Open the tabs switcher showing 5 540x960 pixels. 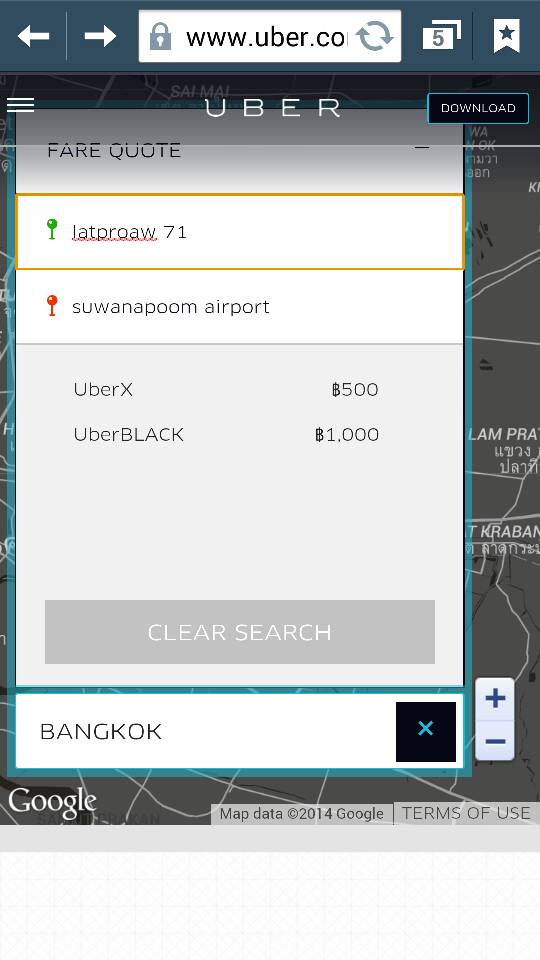[442, 36]
